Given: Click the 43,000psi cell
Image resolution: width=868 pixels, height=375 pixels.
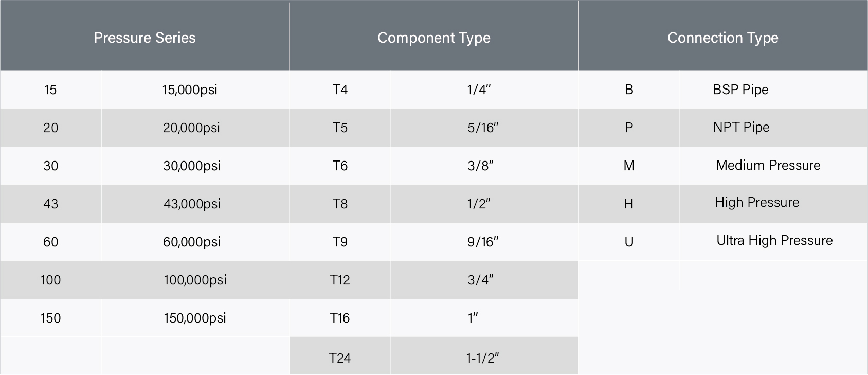Looking at the screenshot, I should tap(192, 204).
